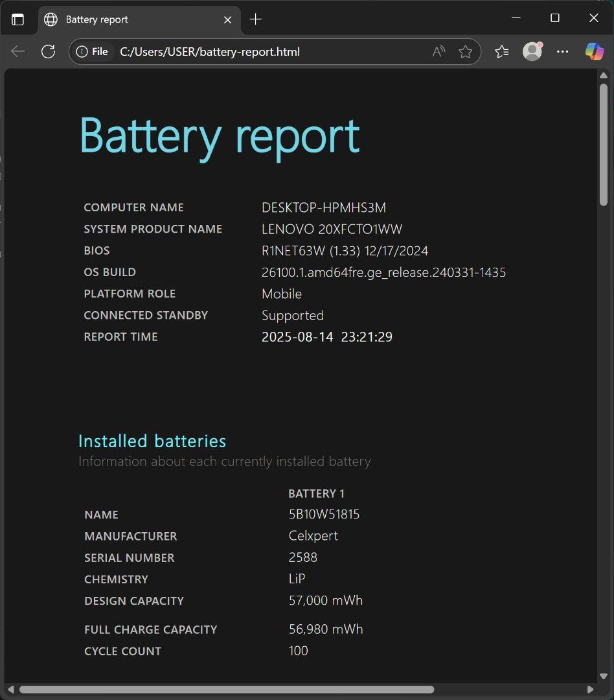Click connected standby value Supported
Screen dimensions: 614x700
[x=293, y=316]
